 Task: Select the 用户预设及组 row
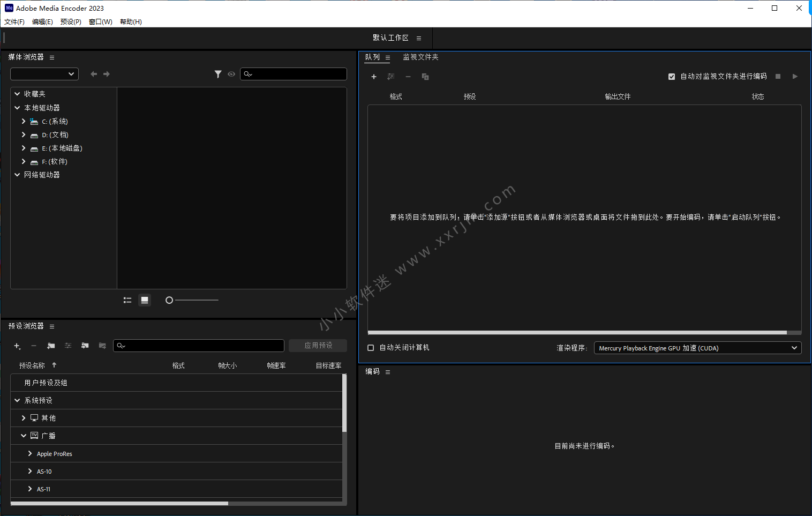pyautogui.click(x=176, y=383)
